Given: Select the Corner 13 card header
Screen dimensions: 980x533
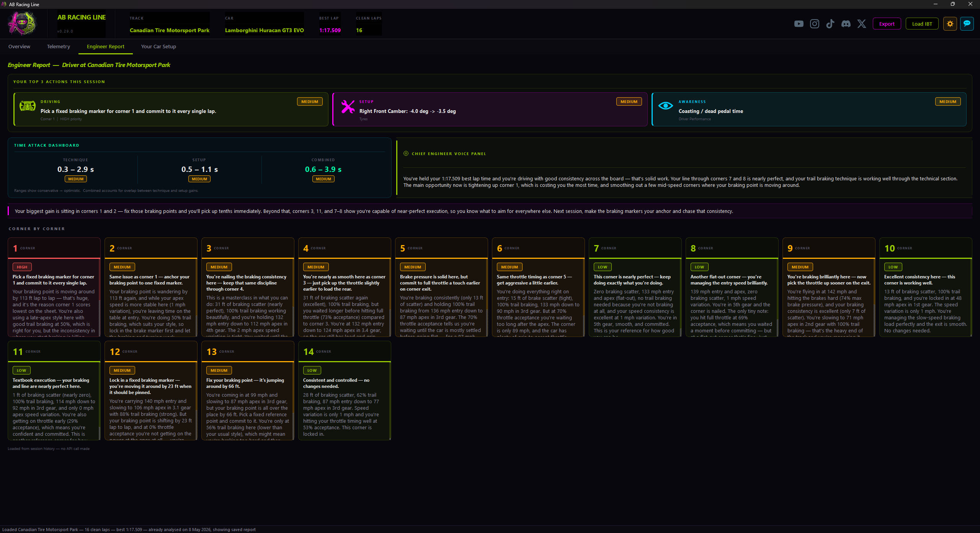Looking at the screenshot, I should click(248, 352).
